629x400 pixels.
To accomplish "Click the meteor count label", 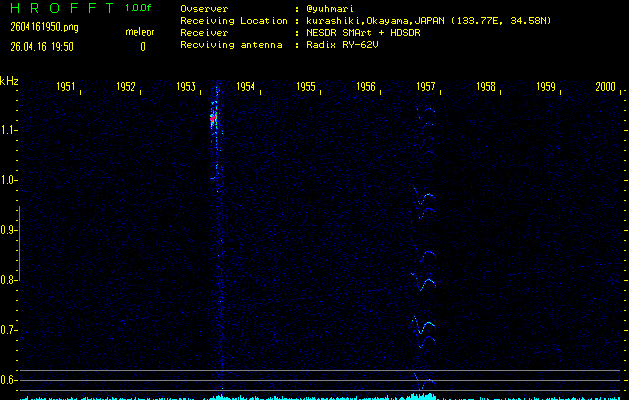I will [x=139, y=33].
